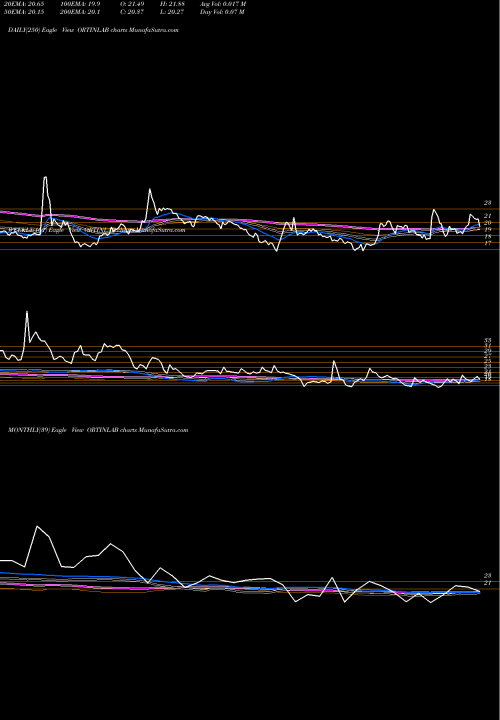500x720 pixels.
Task: Select the 23 price label on monthly chart
Action: [488, 575]
